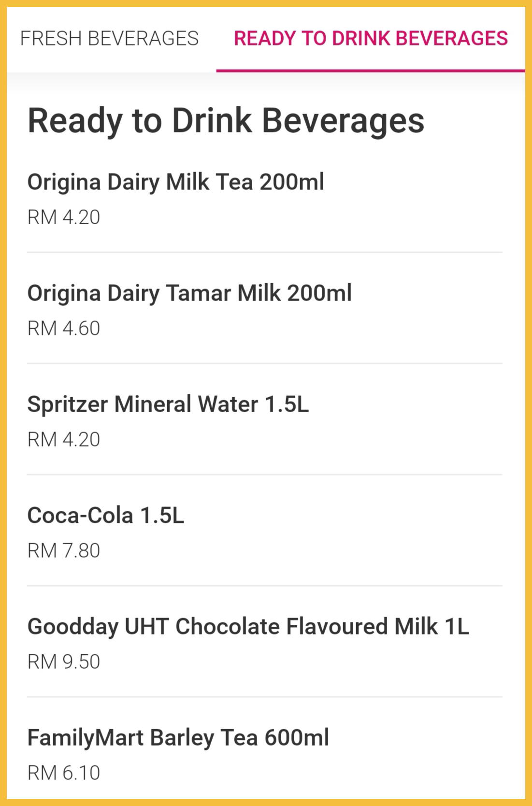Tap the RM 9.50 price

pos(64,662)
